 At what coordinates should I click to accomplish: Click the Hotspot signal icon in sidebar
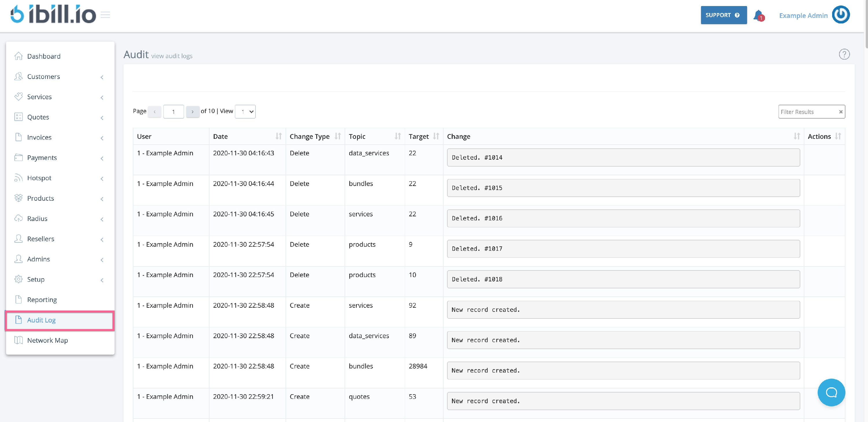(19, 178)
